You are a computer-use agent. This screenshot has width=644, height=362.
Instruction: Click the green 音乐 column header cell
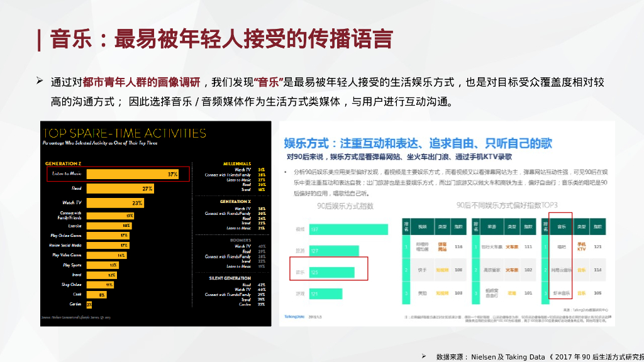pyautogui.click(x=562, y=227)
